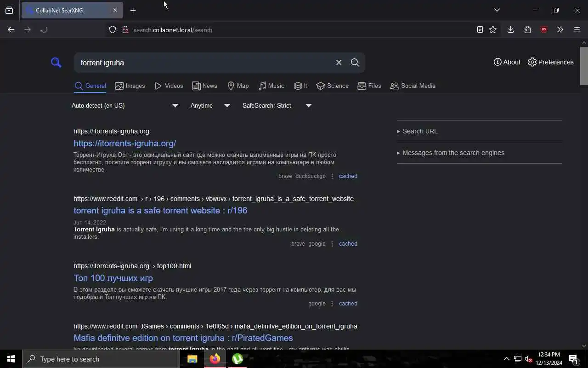Close the CollabNet SearXNG tab
Viewport: 588px width, 368px height.
pyautogui.click(x=115, y=10)
